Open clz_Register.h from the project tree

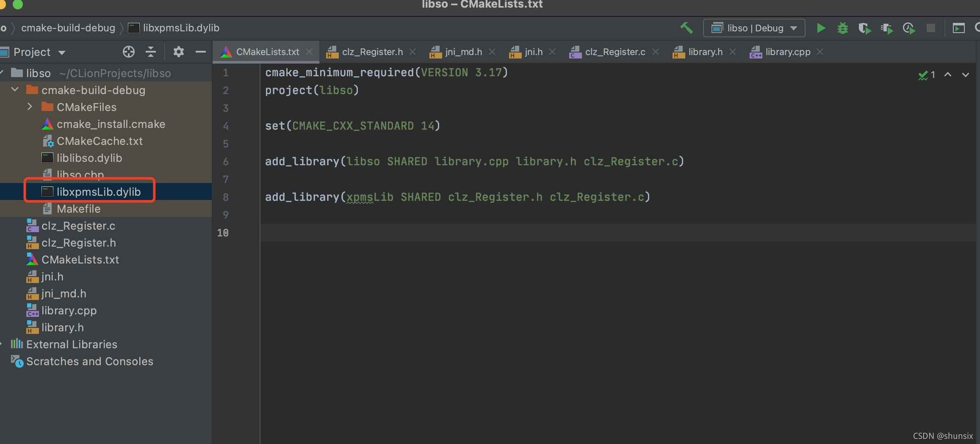[x=106, y=243]
